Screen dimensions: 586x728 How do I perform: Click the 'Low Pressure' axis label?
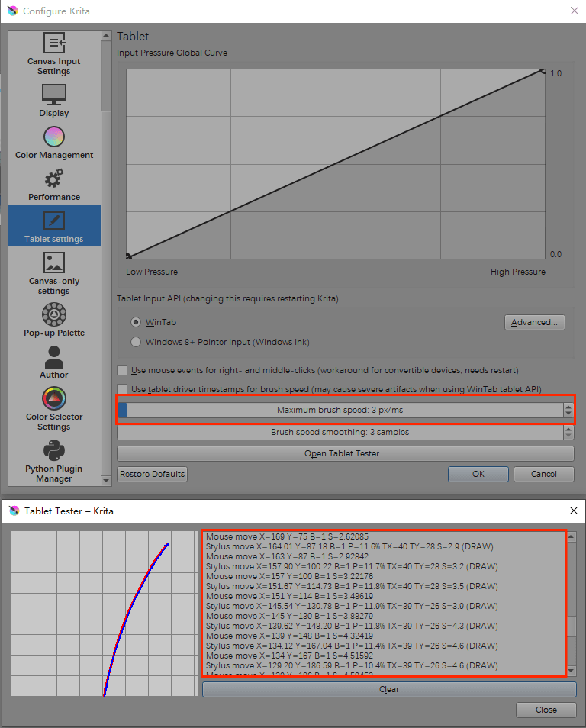click(x=152, y=272)
